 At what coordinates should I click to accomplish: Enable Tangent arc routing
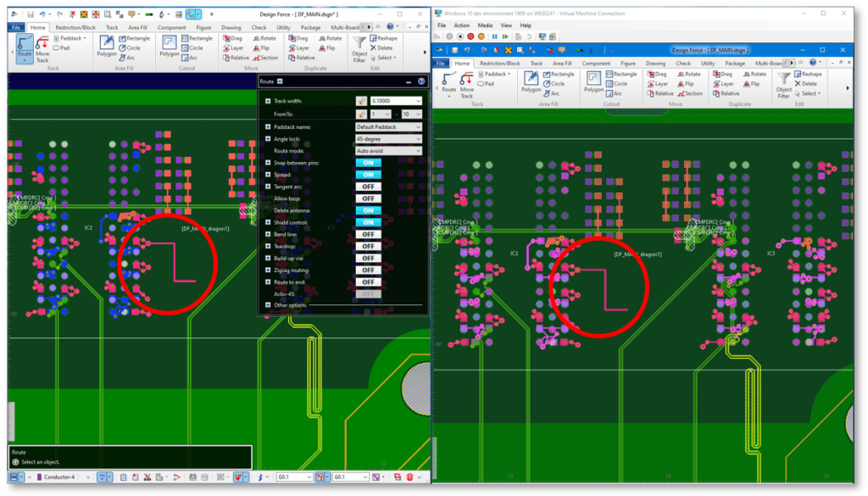tap(368, 187)
